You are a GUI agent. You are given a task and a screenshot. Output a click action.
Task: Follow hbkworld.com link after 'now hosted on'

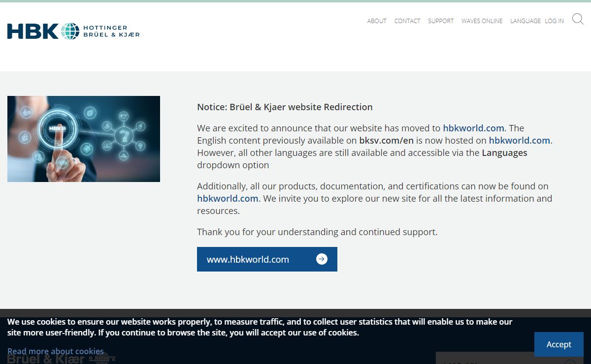coord(520,141)
